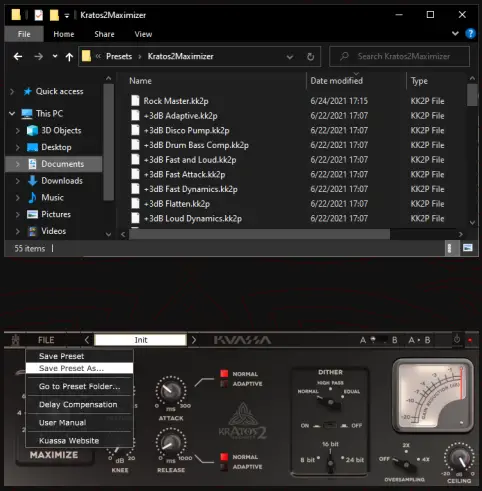Click the A to B copy button
The image size is (482, 491).
click(x=419, y=340)
